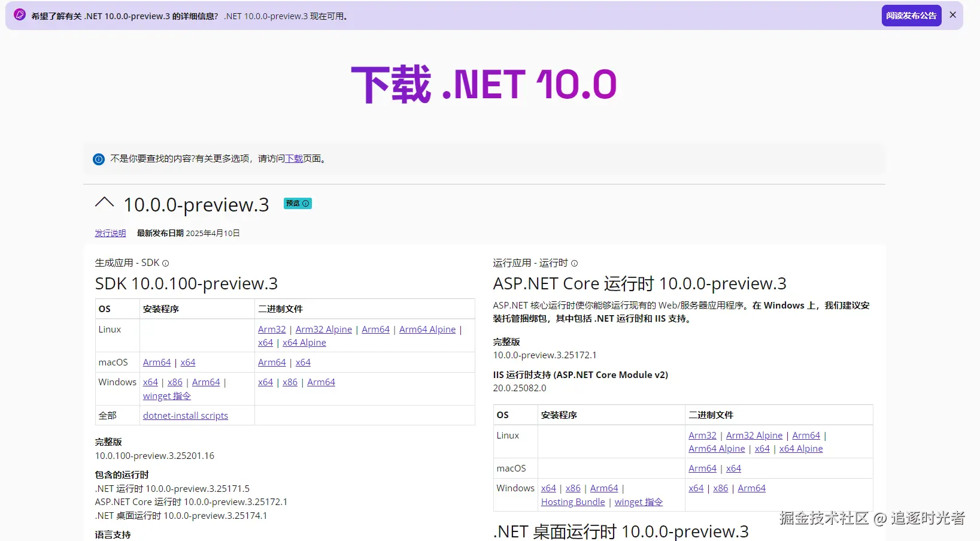Download ASP.NET Core macOS Arm64 binary
This screenshot has width=980, height=541.
702,469
